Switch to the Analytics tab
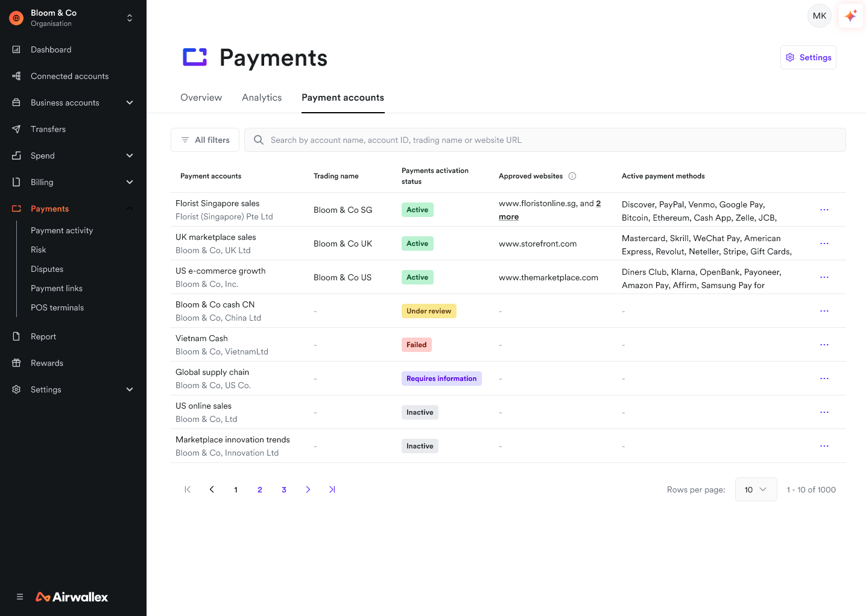 coord(262,98)
